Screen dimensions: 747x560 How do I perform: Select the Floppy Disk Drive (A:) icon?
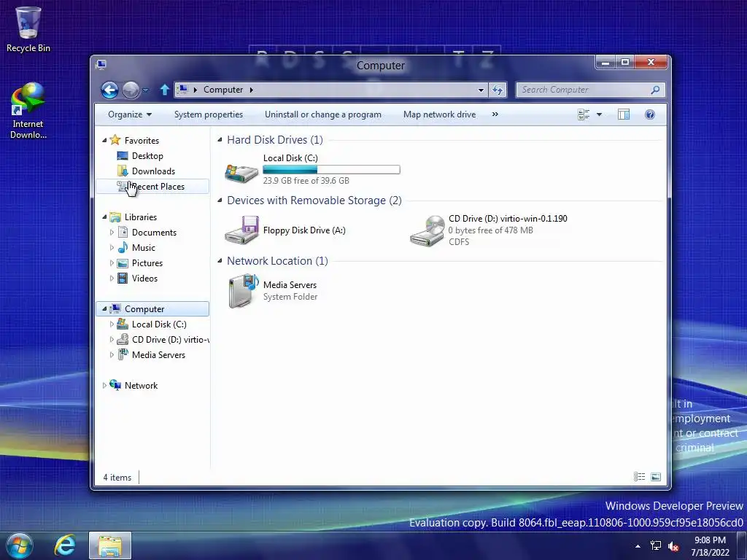pyautogui.click(x=241, y=230)
